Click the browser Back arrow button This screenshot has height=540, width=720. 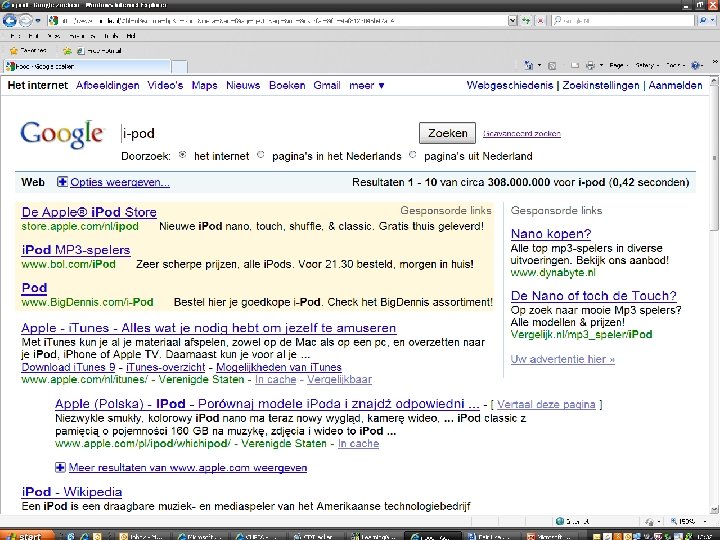tap(10, 21)
